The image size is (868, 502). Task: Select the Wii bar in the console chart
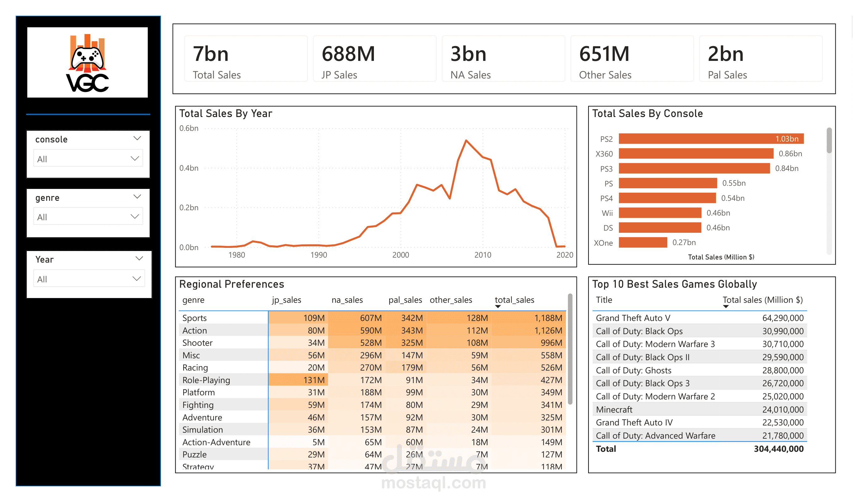(x=659, y=213)
